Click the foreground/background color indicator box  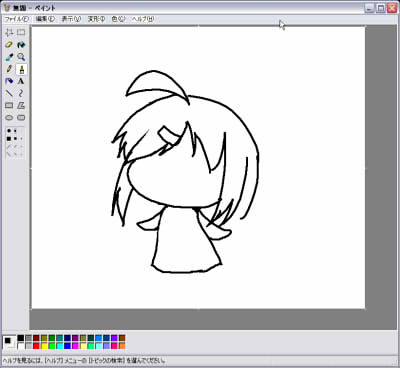[x=9, y=342]
